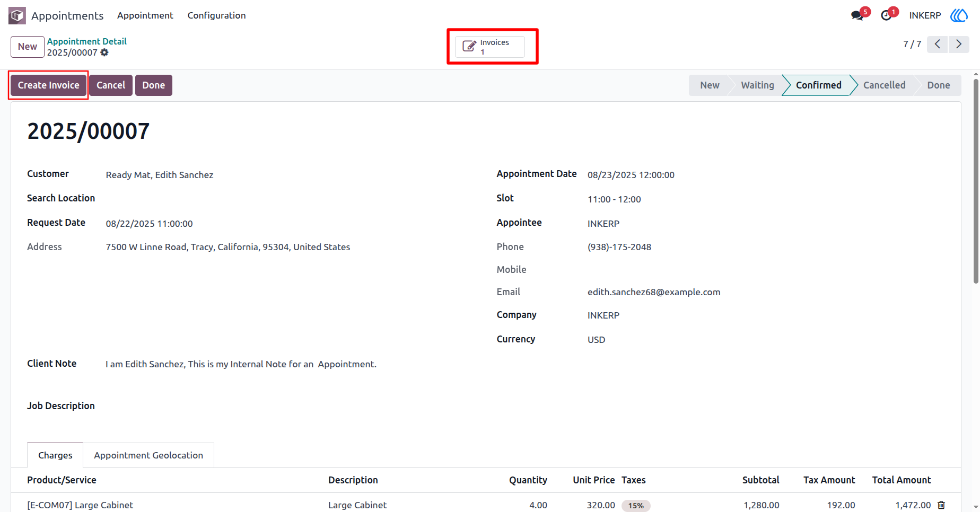
Task: Click the Cancel button
Action: click(111, 85)
